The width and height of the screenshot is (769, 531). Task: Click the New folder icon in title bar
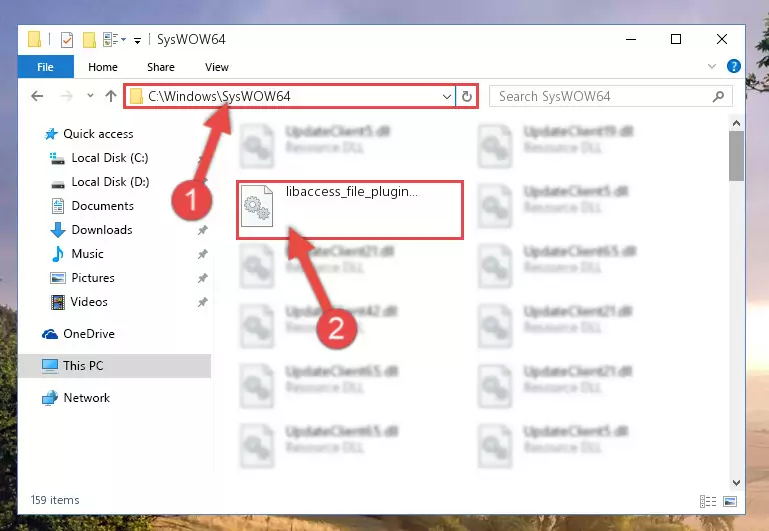(89, 40)
